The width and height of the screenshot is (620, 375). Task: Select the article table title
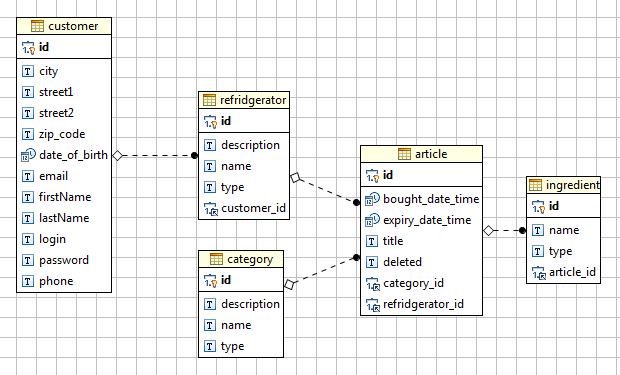tap(431, 154)
